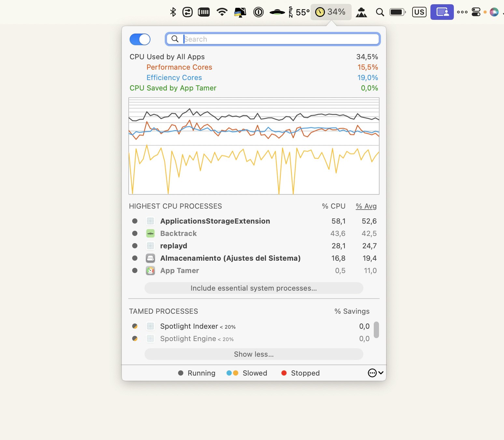Viewport: 504px width, 440px height.
Task: Click the Spotlight Engine process icon
Action: click(x=150, y=339)
